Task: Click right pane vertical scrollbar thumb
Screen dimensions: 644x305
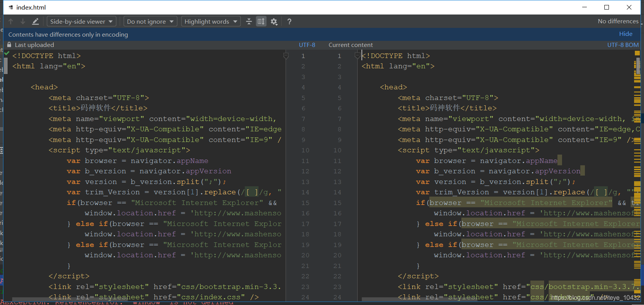Action: click(x=638, y=66)
